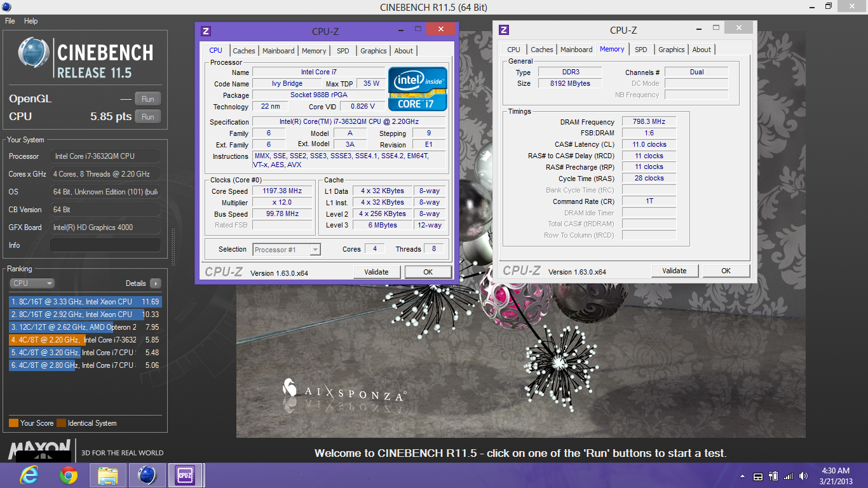The image size is (868, 488).
Task: Click the Specification i7-3632QM field
Action: coord(350,122)
